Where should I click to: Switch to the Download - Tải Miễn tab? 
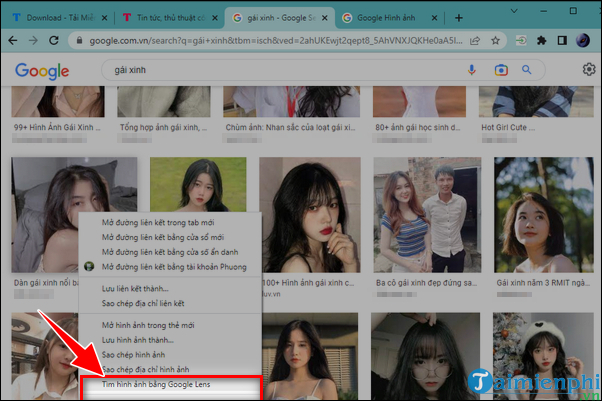[60, 18]
